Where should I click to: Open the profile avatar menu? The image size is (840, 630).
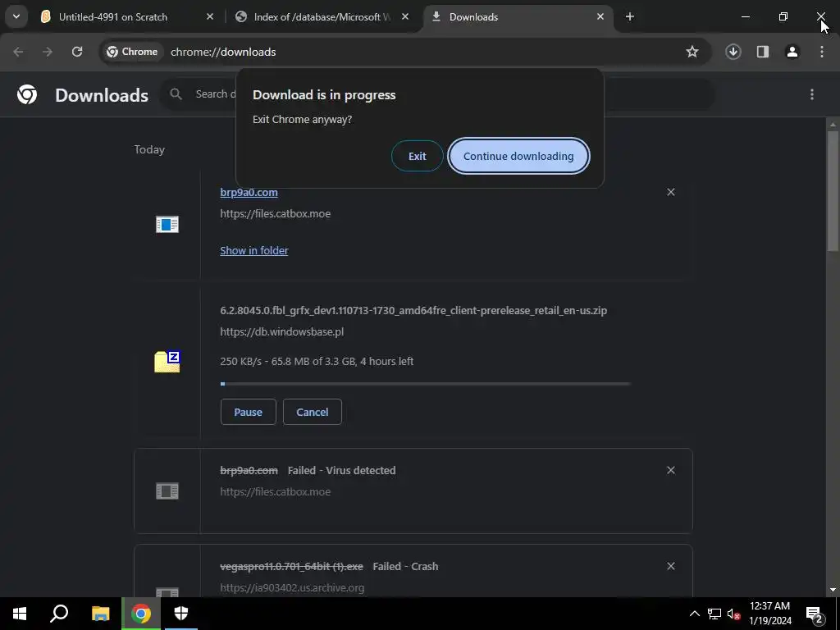[792, 52]
